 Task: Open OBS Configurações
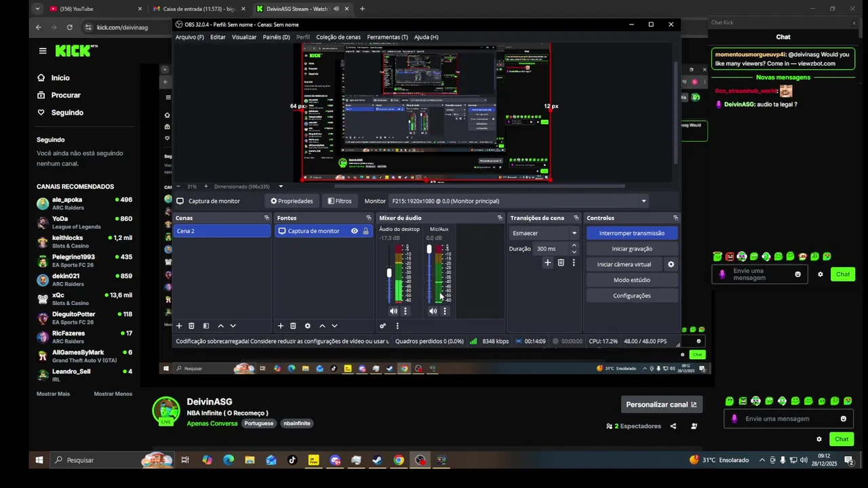pyautogui.click(x=632, y=296)
